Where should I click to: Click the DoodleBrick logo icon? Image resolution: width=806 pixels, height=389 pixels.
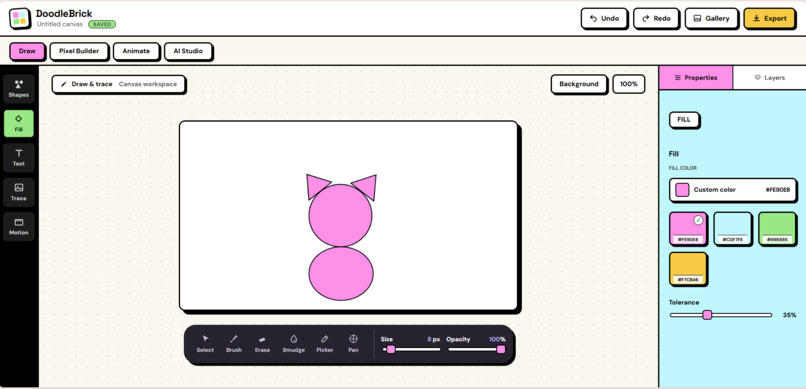click(20, 18)
